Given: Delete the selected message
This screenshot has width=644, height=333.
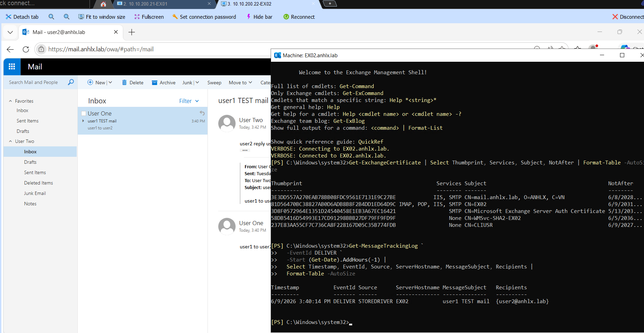Looking at the screenshot, I should tap(133, 83).
